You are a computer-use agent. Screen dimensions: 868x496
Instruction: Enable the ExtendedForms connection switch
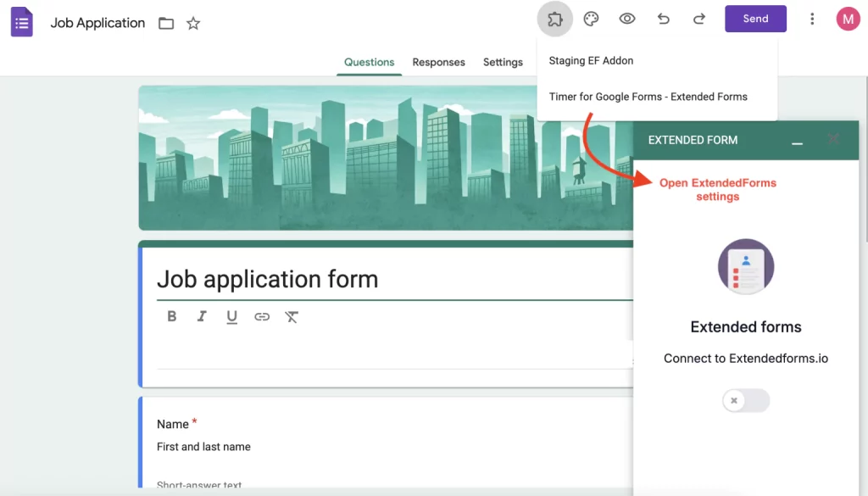[745, 400]
